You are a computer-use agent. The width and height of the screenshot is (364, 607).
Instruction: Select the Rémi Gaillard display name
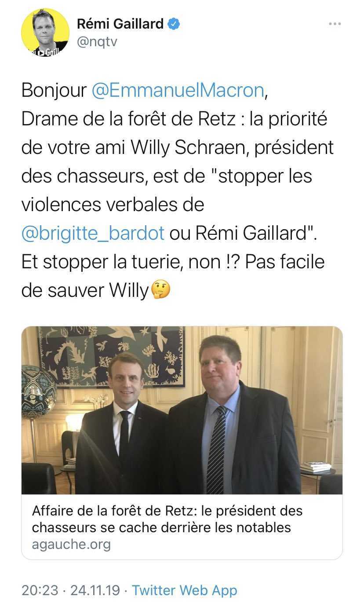pyautogui.click(x=120, y=24)
